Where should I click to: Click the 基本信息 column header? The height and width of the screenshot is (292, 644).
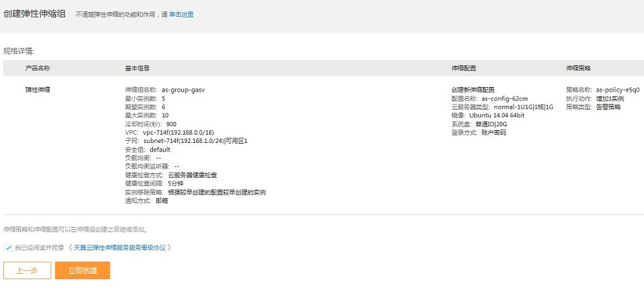coord(138,69)
